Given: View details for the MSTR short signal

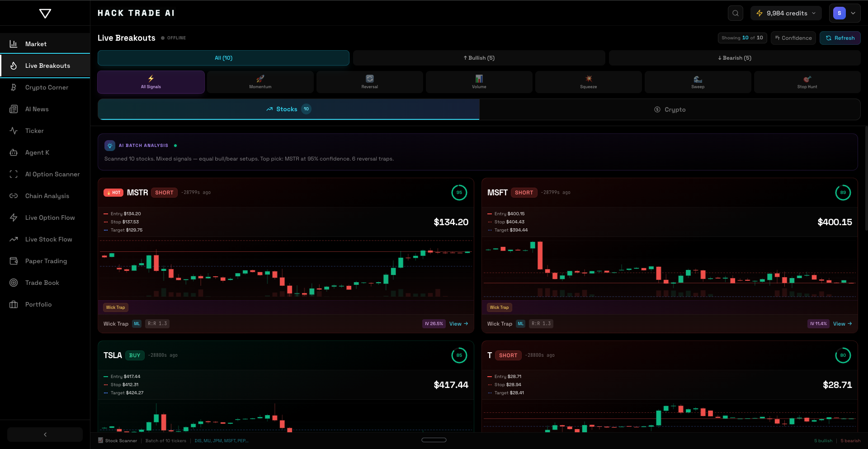Looking at the screenshot, I should click(458, 324).
